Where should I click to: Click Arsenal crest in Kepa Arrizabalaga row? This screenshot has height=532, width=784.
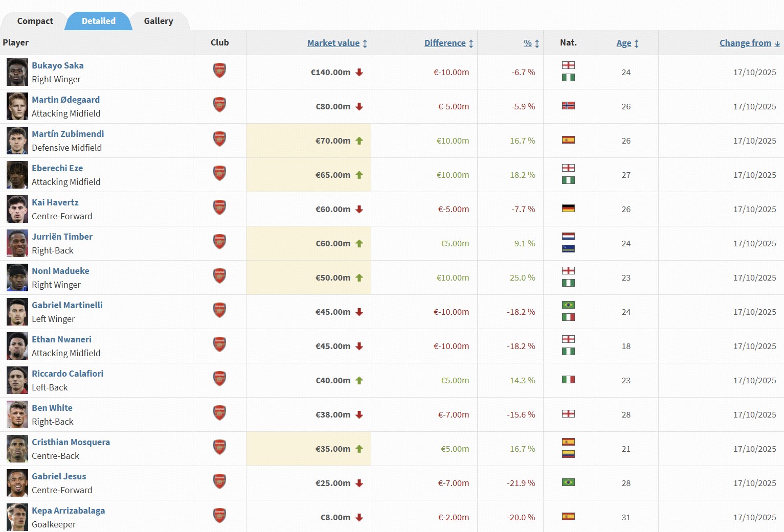click(x=219, y=516)
